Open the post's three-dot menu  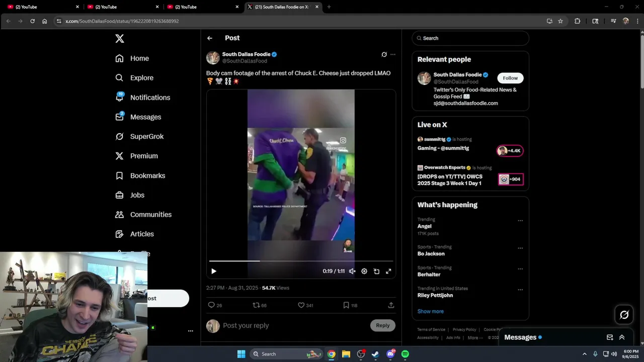click(x=393, y=54)
